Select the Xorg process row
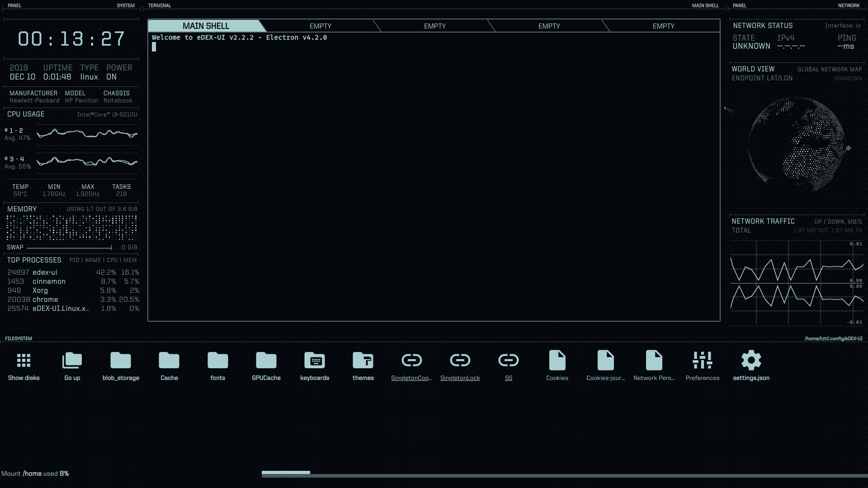 tap(73, 290)
